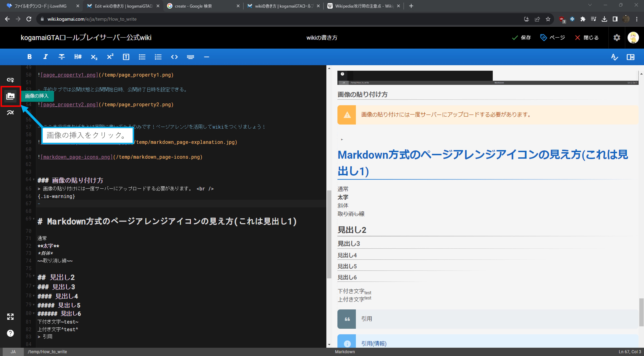This screenshot has width=644, height=356.
Task: Open the browser downloads icon
Action: 604,19
